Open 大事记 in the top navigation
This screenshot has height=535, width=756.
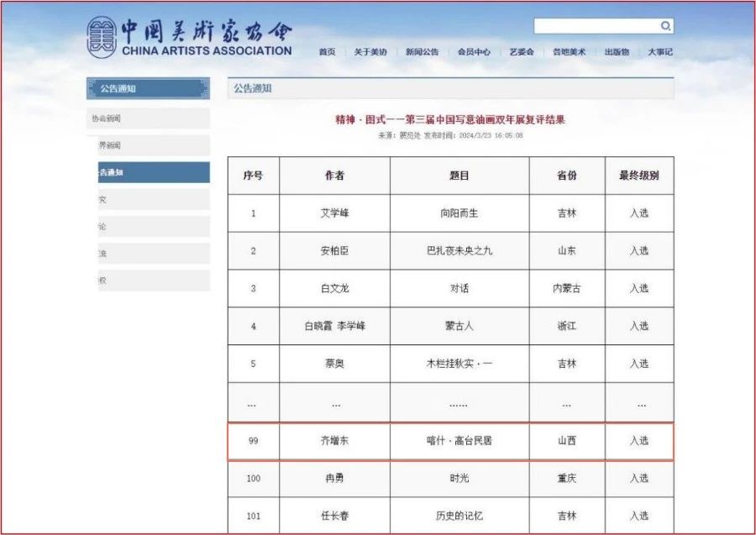pos(659,52)
